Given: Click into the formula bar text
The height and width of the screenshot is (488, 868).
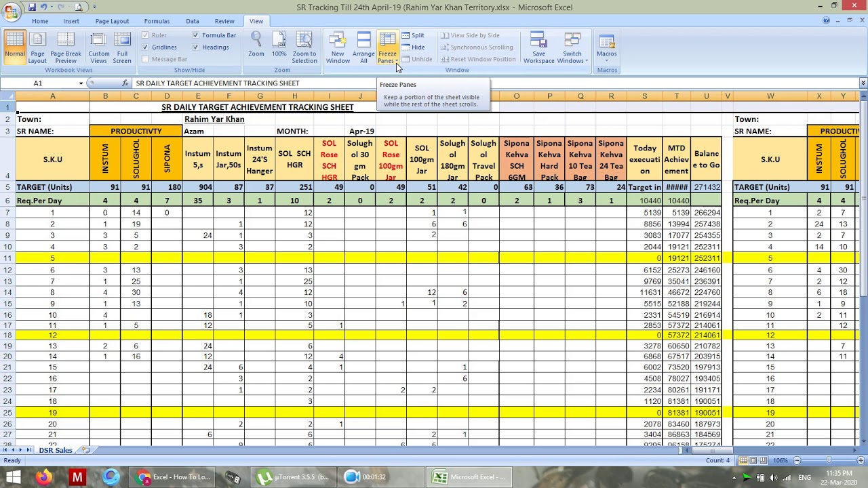Looking at the screenshot, I should click(495, 83).
